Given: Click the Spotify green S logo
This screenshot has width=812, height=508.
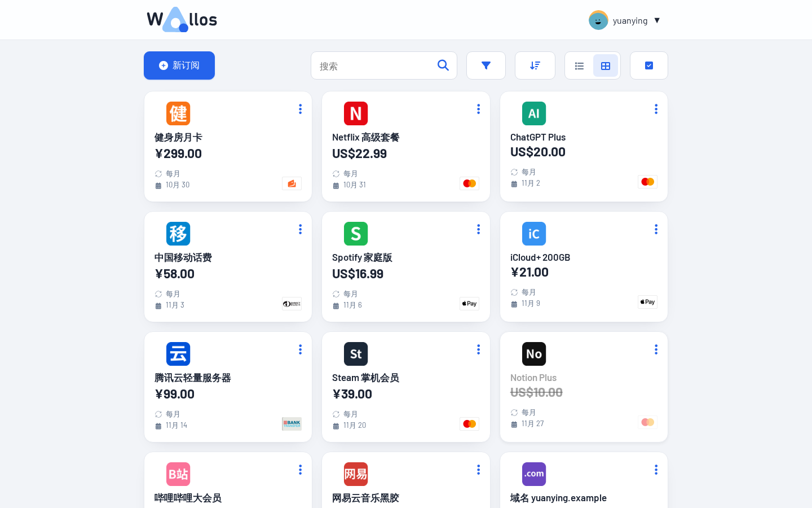Looking at the screenshot, I should [x=356, y=234].
